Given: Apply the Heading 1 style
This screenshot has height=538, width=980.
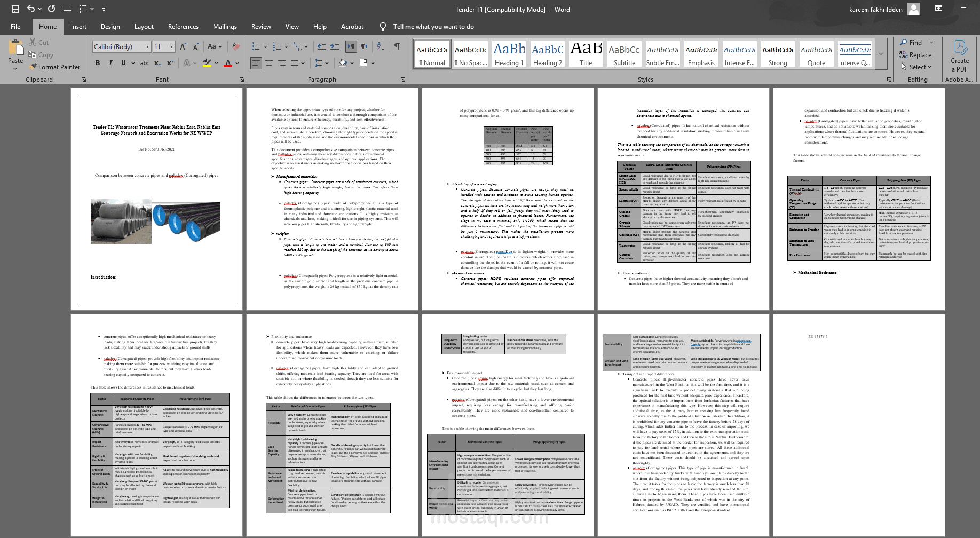Looking at the screenshot, I should click(x=509, y=54).
